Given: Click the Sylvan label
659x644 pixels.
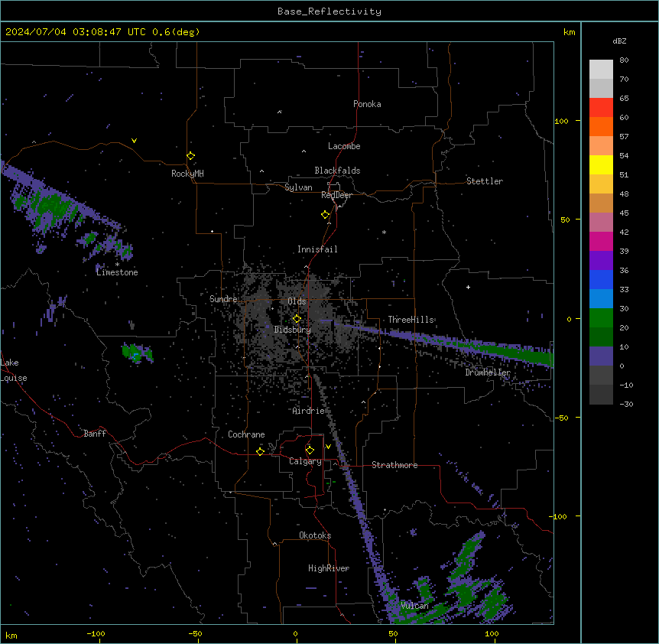Looking at the screenshot, I should 298,187.
